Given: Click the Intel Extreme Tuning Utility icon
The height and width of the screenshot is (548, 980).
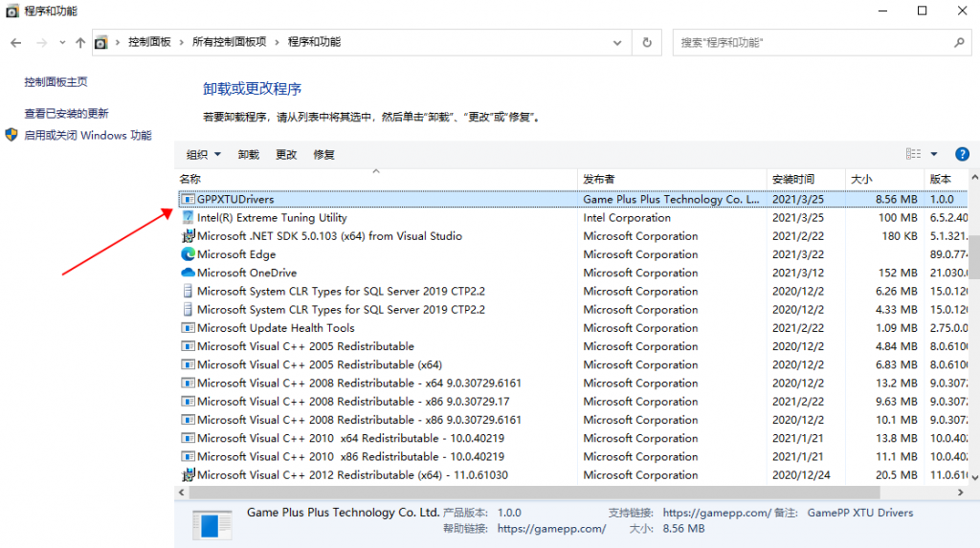Looking at the screenshot, I should 188,217.
